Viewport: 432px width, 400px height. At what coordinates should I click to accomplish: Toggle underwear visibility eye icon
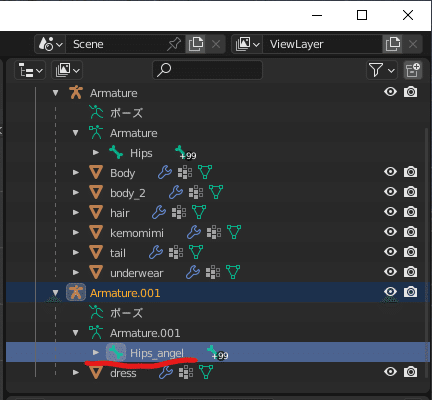pyautogui.click(x=390, y=272)
